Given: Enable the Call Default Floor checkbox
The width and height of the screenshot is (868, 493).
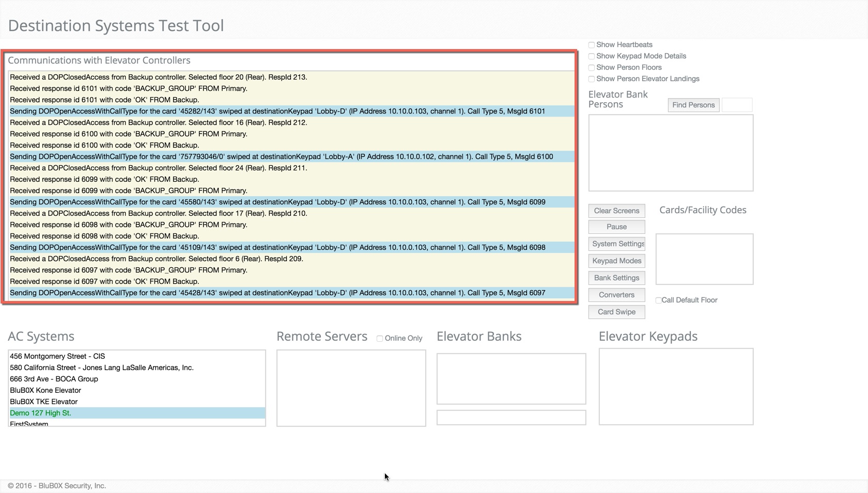Looking at the screenshot, I should pos(658,300).
